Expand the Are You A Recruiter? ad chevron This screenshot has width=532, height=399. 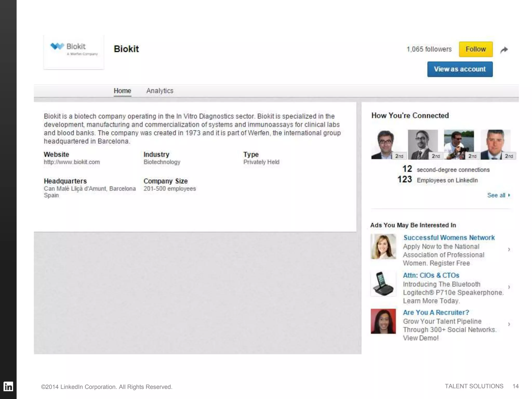[x=509, y=324]
